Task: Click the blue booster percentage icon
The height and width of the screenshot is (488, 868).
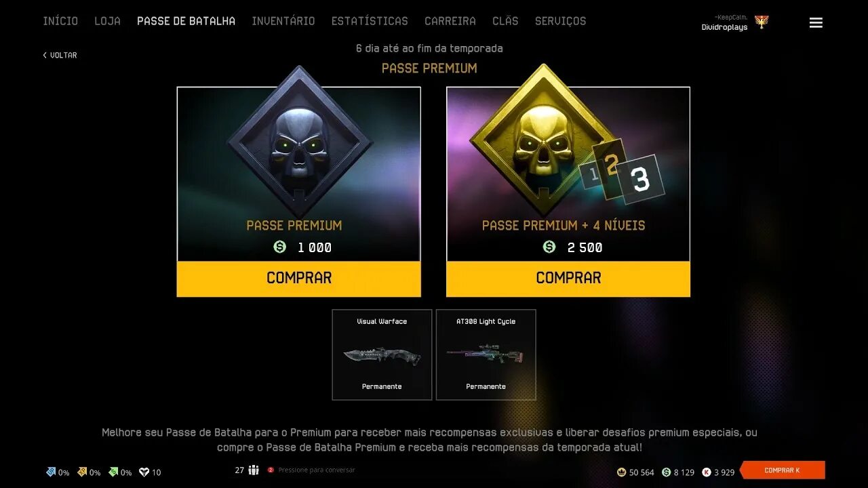Action: point(51,472)
